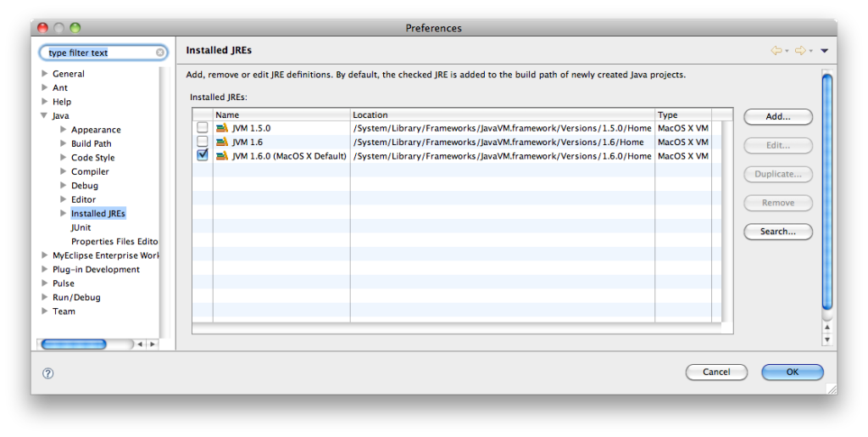Select the Compiler preference page
This screenshot has height=437, width=868.
[x=90, y=171]
